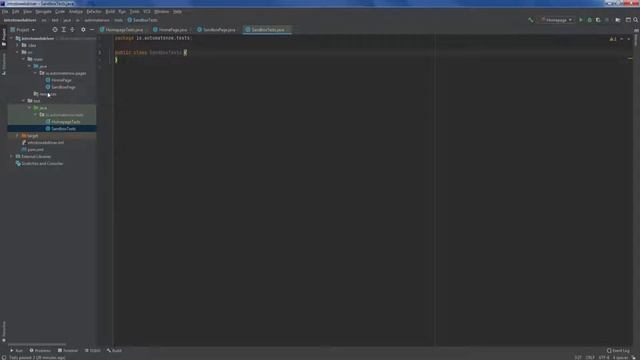This screenshot has width=640, height=360.
Task: Click the Expand All icon in Project panel
Action: pyautogui.click(x=64, y=30)
